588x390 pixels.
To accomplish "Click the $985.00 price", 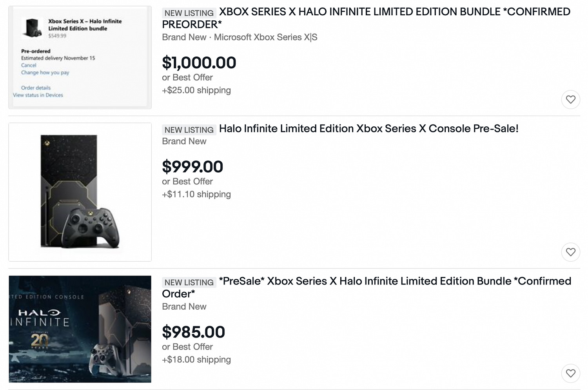I will tap(194, 332).
